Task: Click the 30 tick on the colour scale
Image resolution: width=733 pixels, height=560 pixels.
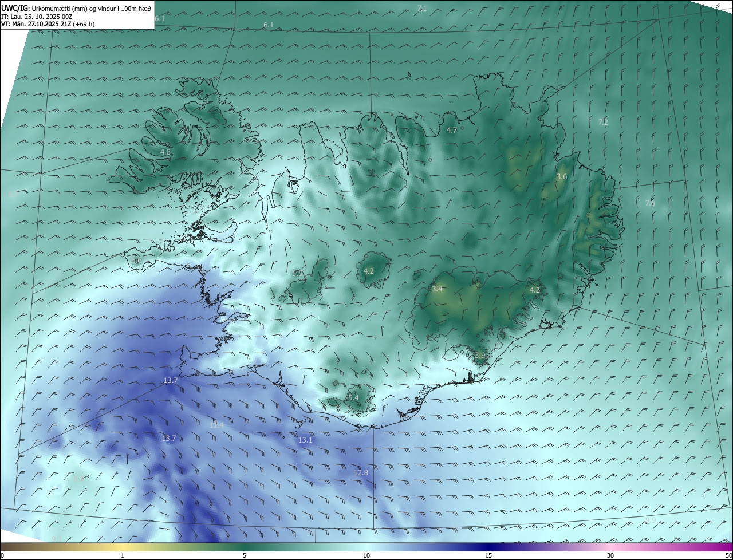Action: [610, 555]
